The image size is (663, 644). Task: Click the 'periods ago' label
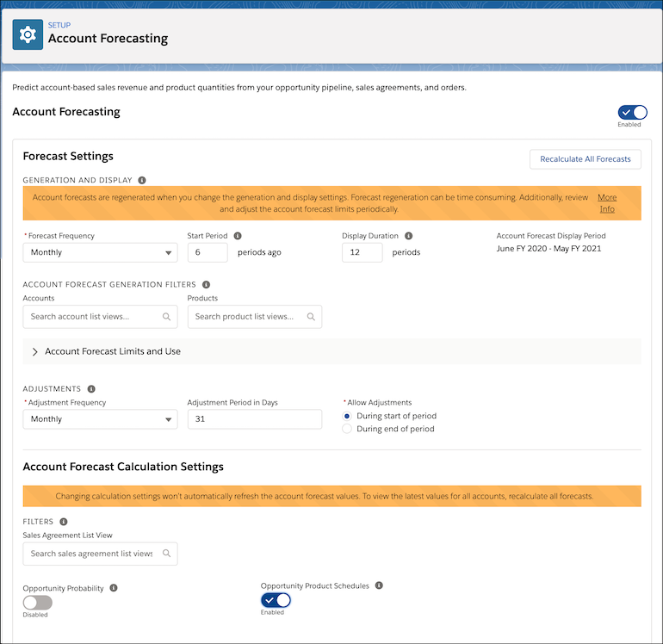(259, 252)
